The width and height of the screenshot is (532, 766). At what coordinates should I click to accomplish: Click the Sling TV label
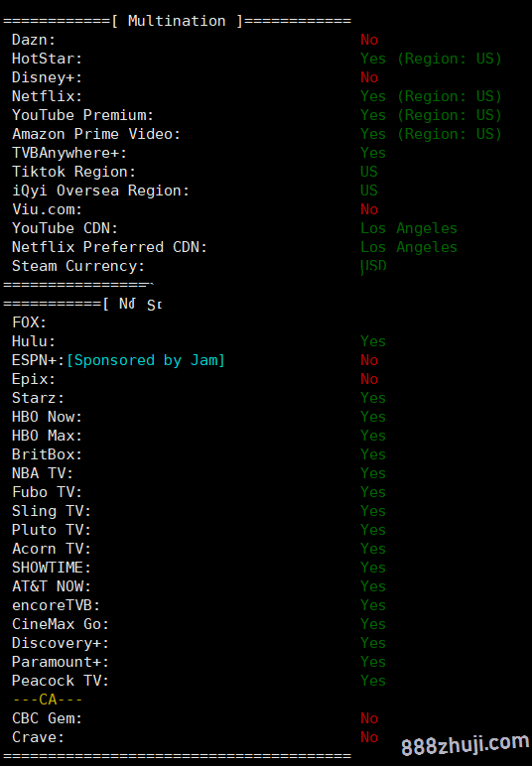[x=52, y=511]
